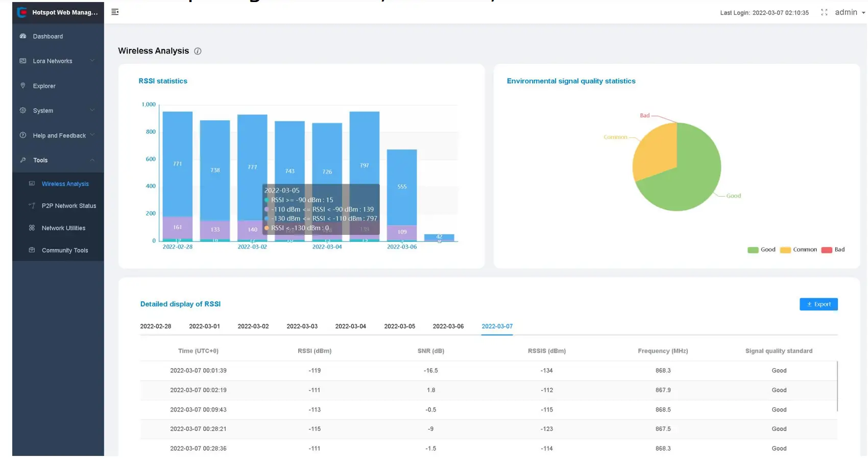Toggle the Good legend entry in pie chart
This screenshot has width=868, height=459.
click(761, 250)
